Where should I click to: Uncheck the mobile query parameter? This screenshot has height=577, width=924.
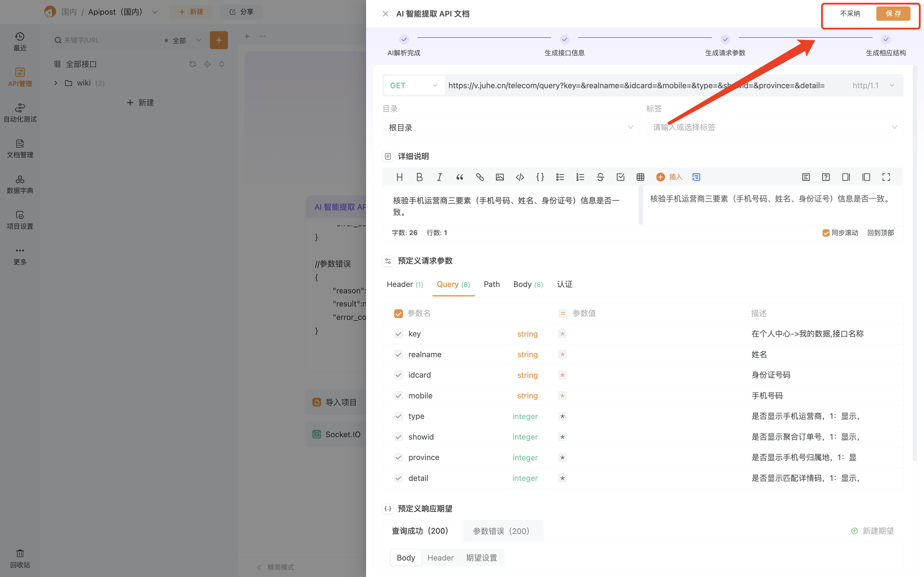point(398,395)
